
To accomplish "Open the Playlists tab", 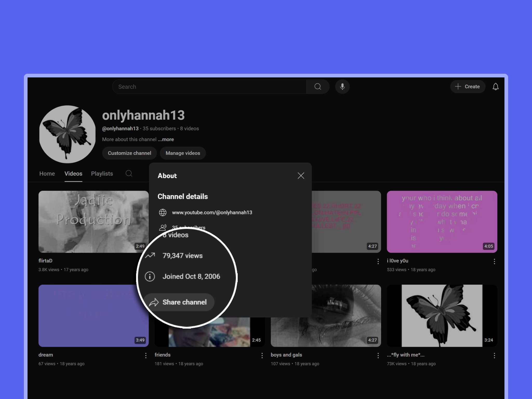I will click(x=102, y=174).
